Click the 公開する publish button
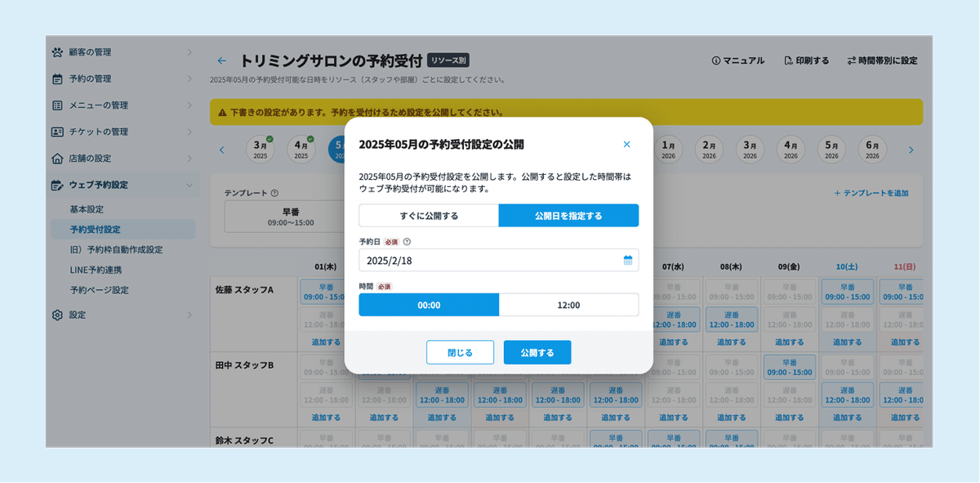Viewport: 980px width, 483px height. click(537, 351)
